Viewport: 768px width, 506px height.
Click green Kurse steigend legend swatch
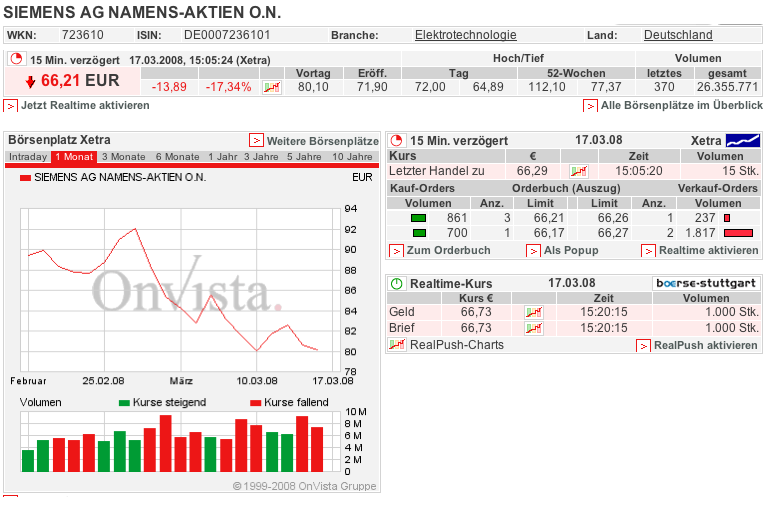tap(124, 403)
